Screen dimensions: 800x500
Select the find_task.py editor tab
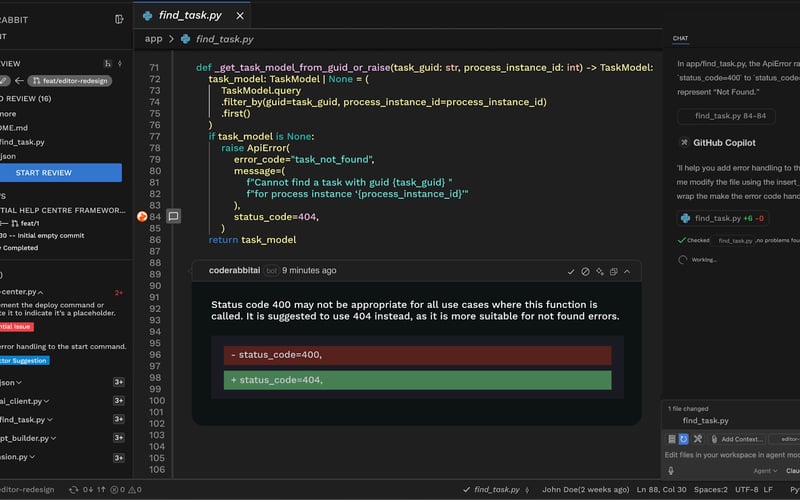tap(190, 15)
